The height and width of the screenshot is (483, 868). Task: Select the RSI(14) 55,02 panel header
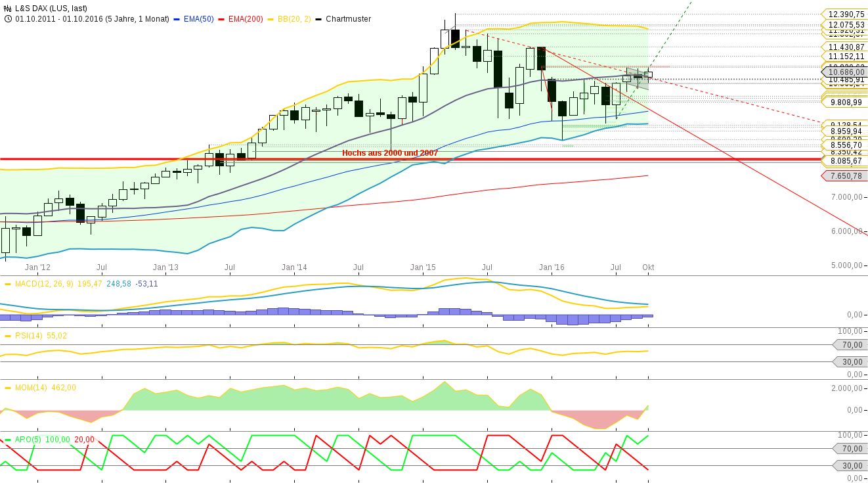[39, 335]
